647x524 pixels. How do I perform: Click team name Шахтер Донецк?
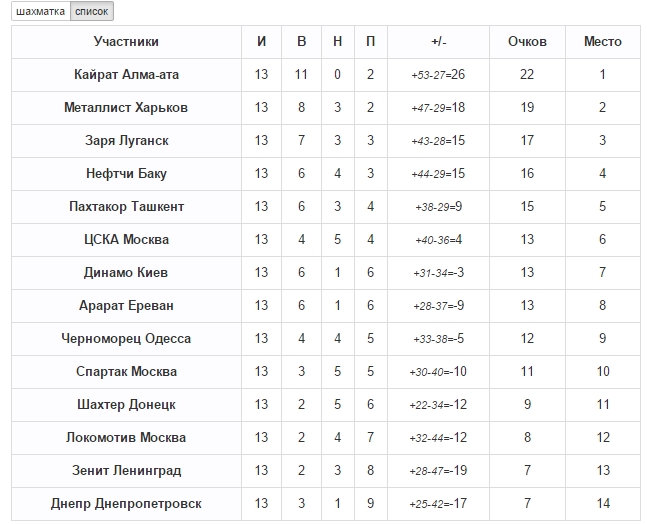[x=126, y=405]
